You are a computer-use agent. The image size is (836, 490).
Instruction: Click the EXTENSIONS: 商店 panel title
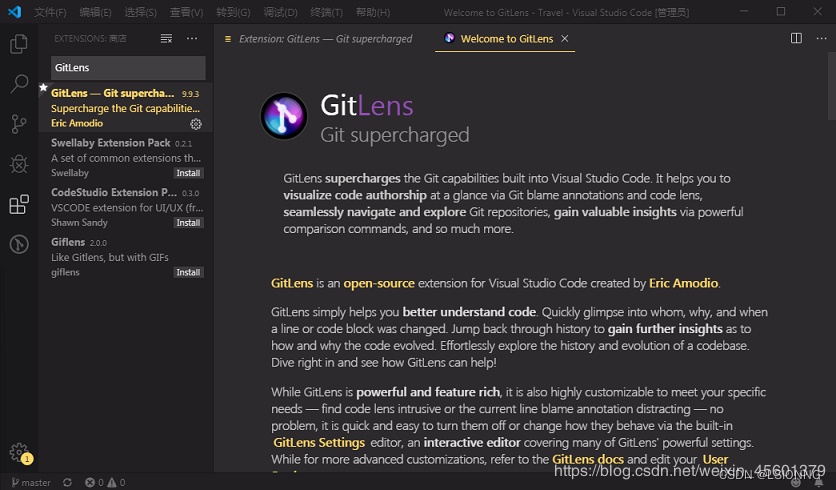click(90, 38)
